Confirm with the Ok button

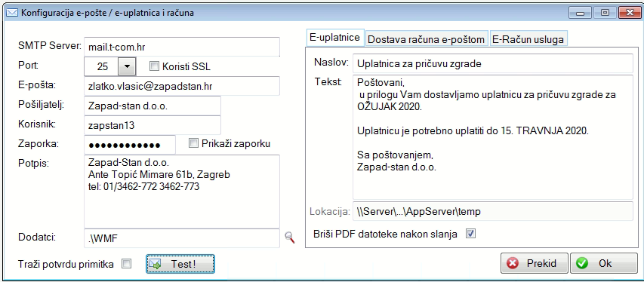pos(604,263)
